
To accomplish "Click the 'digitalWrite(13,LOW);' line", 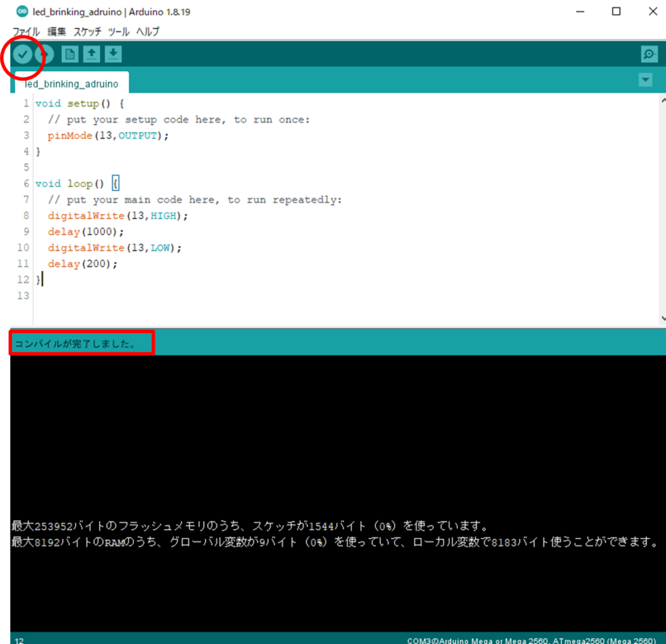I will click(x=114, y=248).
